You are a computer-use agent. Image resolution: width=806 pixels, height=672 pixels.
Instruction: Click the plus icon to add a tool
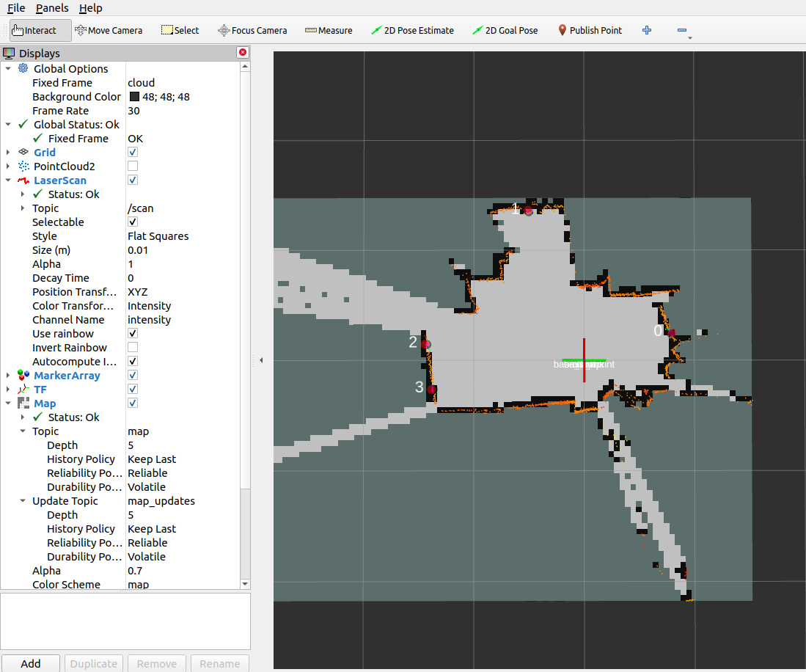coord(646,30)
